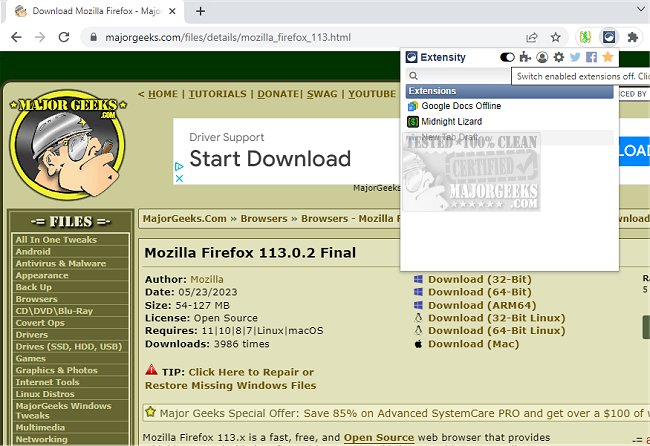Screen dimensions: 650x446
Task: Rate Extensity with the star icon
Action: (x=608, y=57)
